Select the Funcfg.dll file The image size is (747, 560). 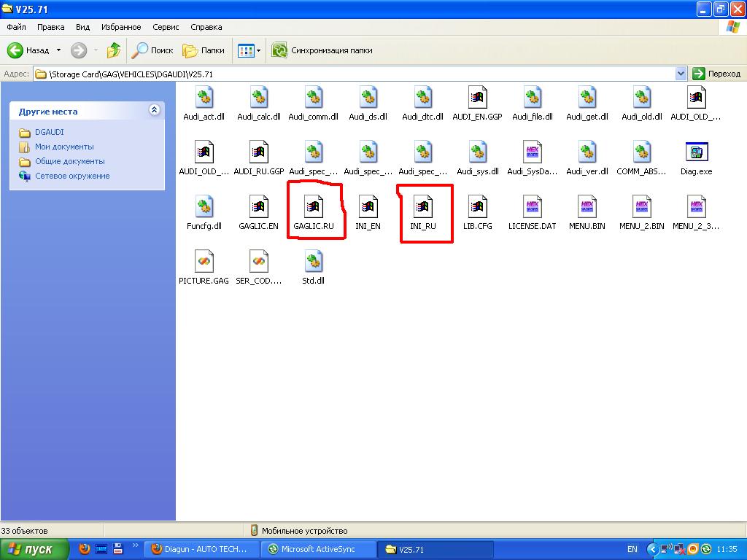pos(204,213)
